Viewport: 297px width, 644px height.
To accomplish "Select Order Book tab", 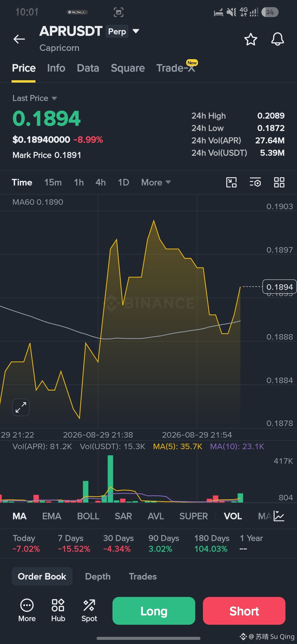I will pyautogui.click(x=42, y=576).
